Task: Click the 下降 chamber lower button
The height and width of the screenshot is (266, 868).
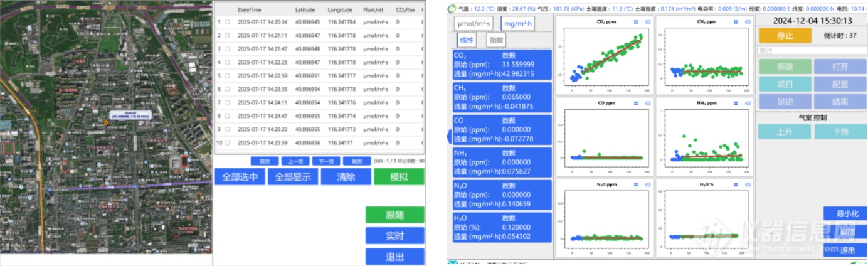Action: coord(840,132)
